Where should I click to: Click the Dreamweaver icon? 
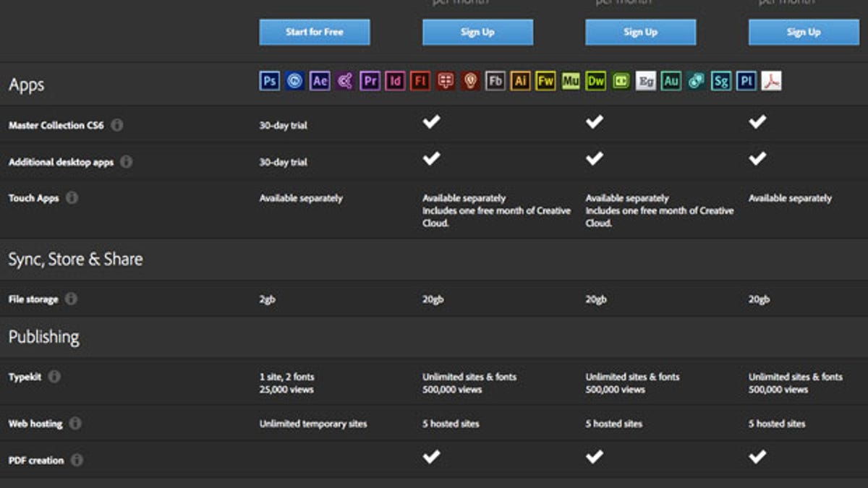tap(597, 81)
